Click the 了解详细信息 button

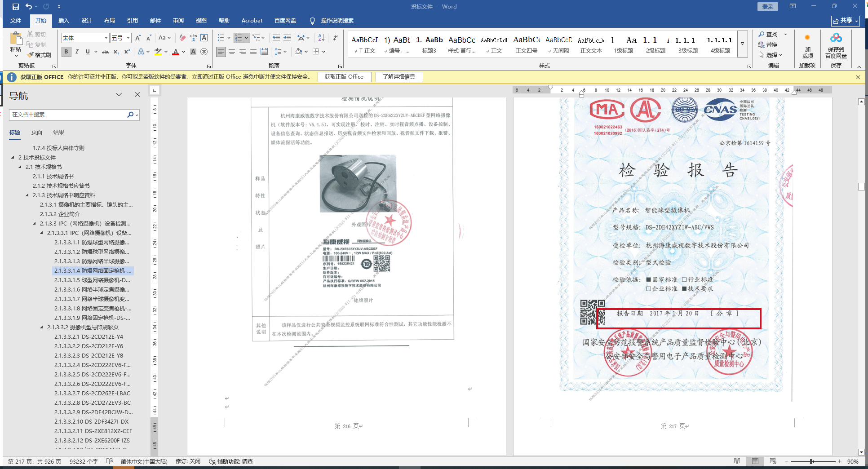tap(399, 77)
